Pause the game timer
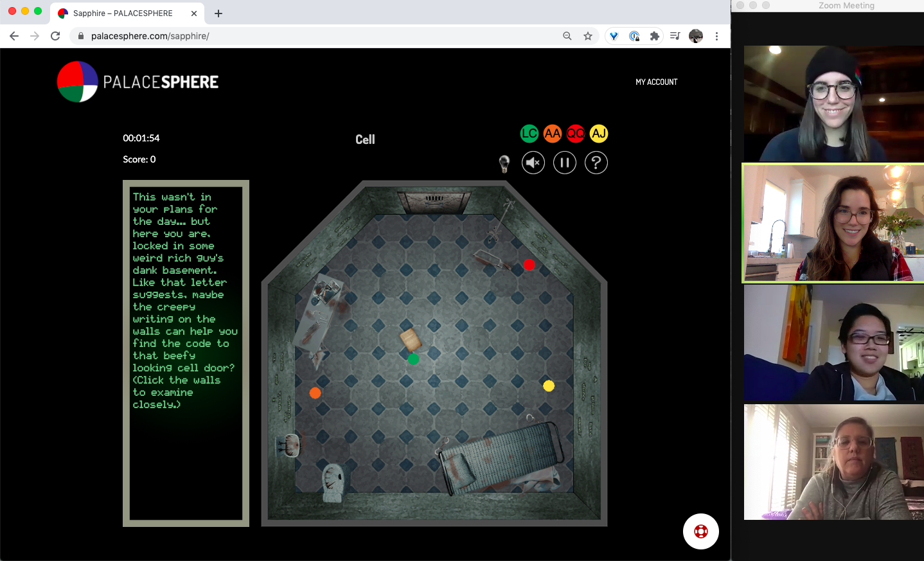This screenshot has width=924, height=561. (565, 163)
